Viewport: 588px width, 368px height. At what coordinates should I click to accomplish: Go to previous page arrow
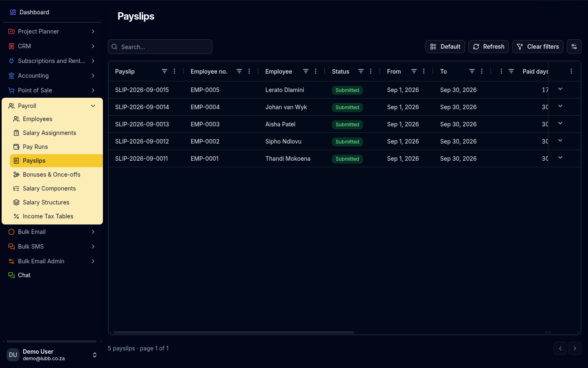click(x=560, y=348)
